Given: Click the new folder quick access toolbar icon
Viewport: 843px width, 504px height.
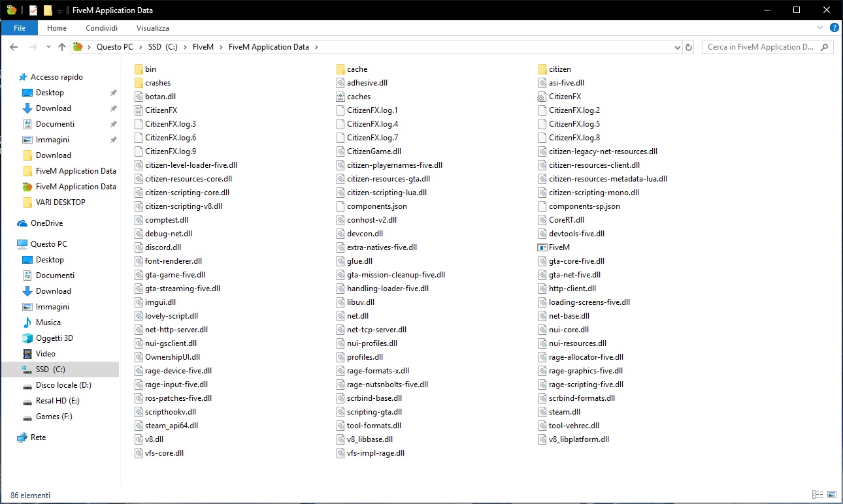Looking at the screenshot, I should point(48,10).
